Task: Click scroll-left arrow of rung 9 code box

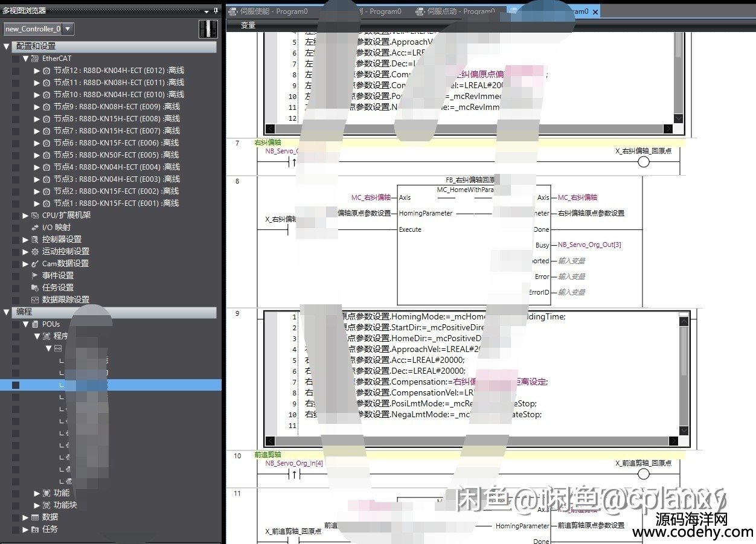Action: point(270,441)
